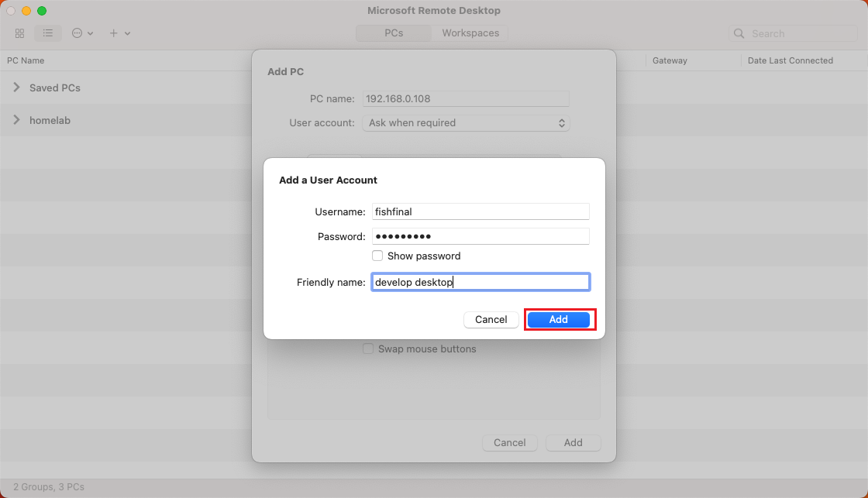The image size is (868, 498).
Task: Enable the Show password checkbox
Action: click(x=377, y=256)
